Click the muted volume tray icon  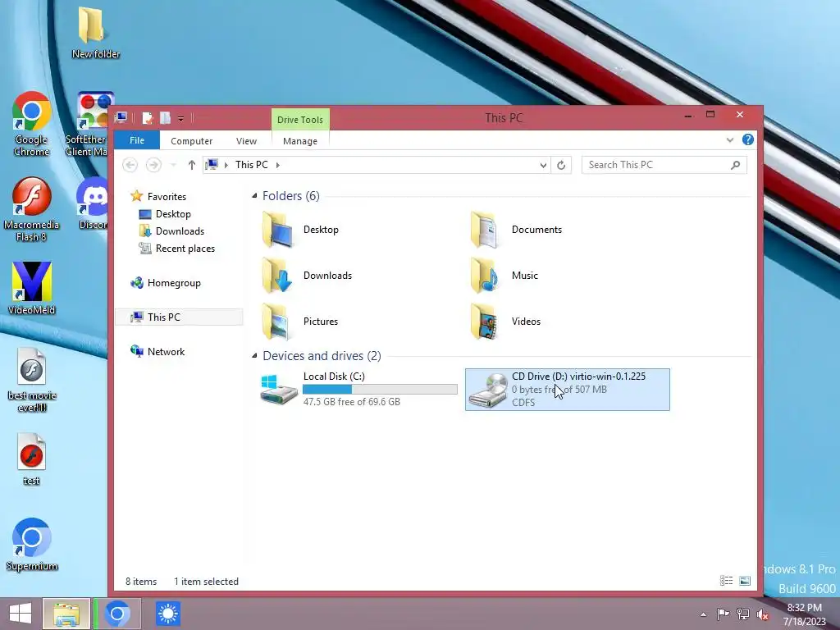pos(762,614)
